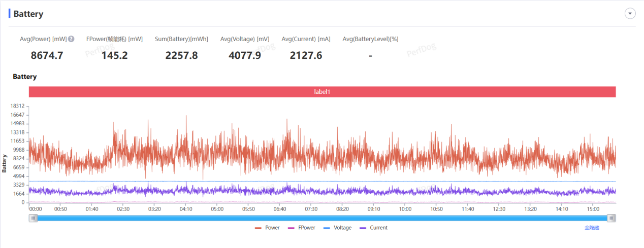The height and width of the screenshot is (248, 644).
Task: Select the Avg(Current) value 2127.6
Action: coord(306,55)
